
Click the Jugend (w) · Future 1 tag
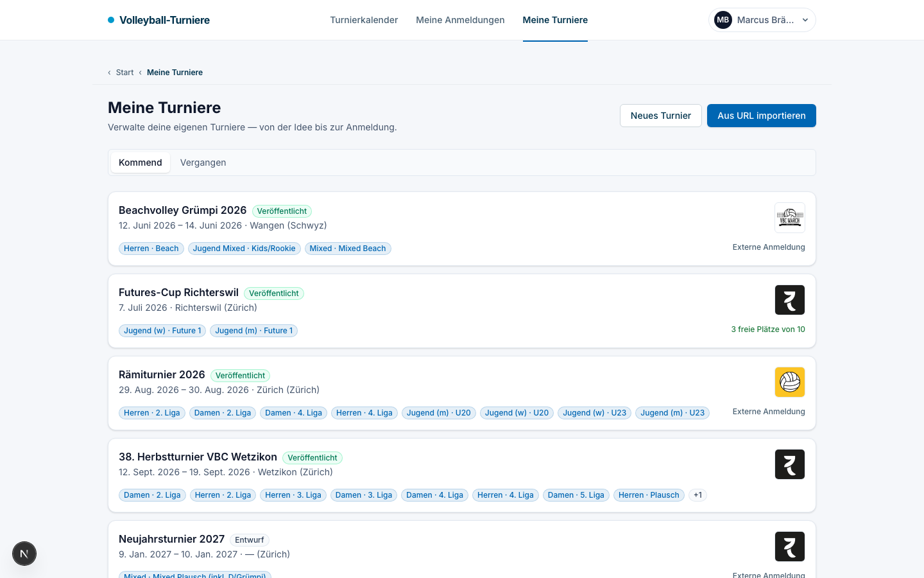[162, 331]
